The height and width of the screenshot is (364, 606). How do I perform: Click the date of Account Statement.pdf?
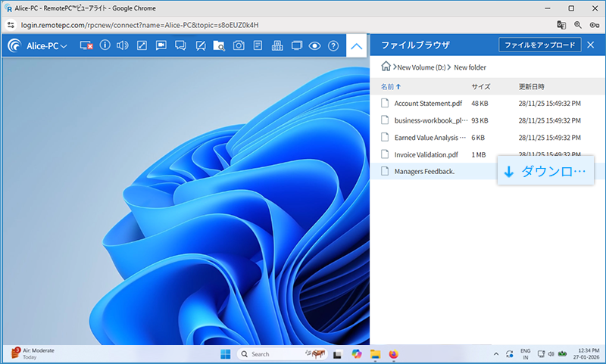[x=550, y=104]
